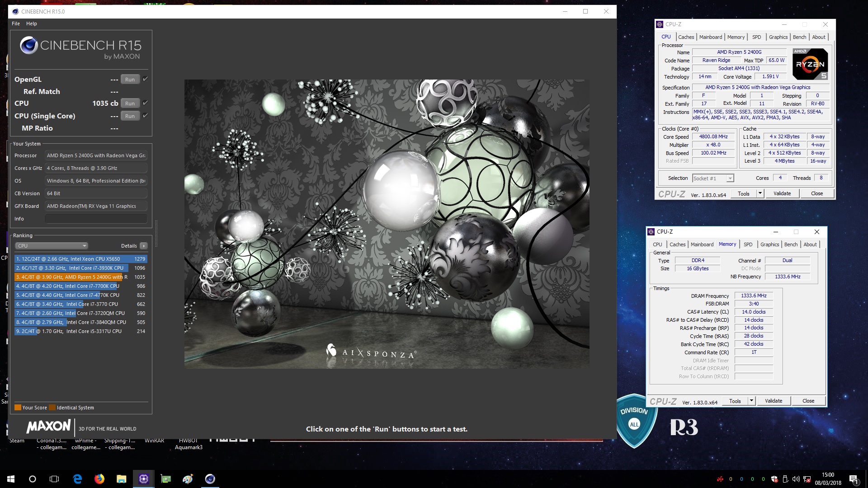This screenshot has width=868, height=488.
Task: Open the Paint palette app on taskbar
Action: coord(188,479)
